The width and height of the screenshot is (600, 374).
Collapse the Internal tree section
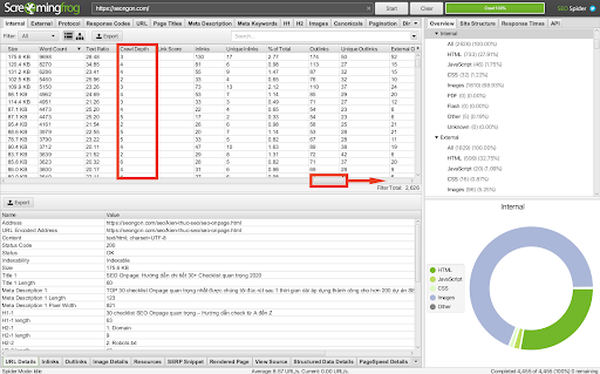436,34
